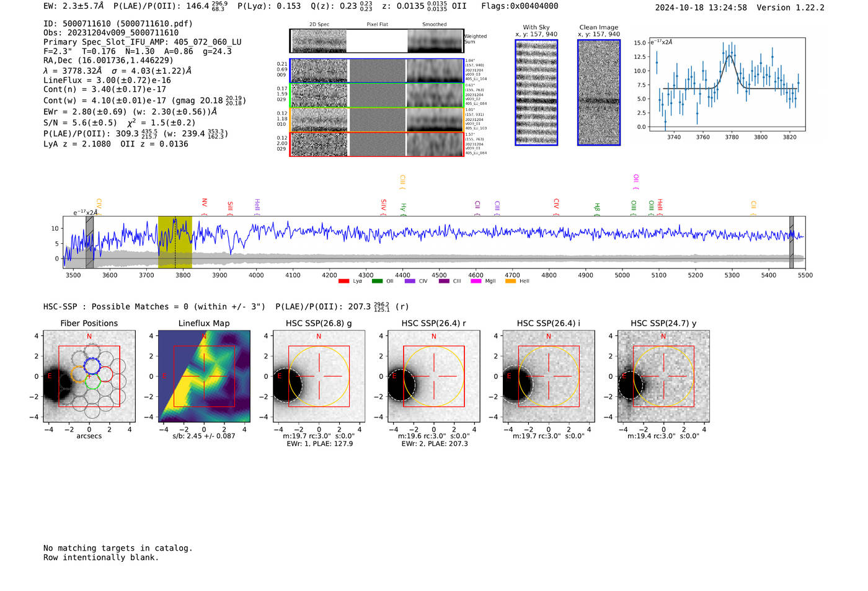Click the MgII magenta legend swatch
The image size is (868, 591).
[x=476, y=282]
